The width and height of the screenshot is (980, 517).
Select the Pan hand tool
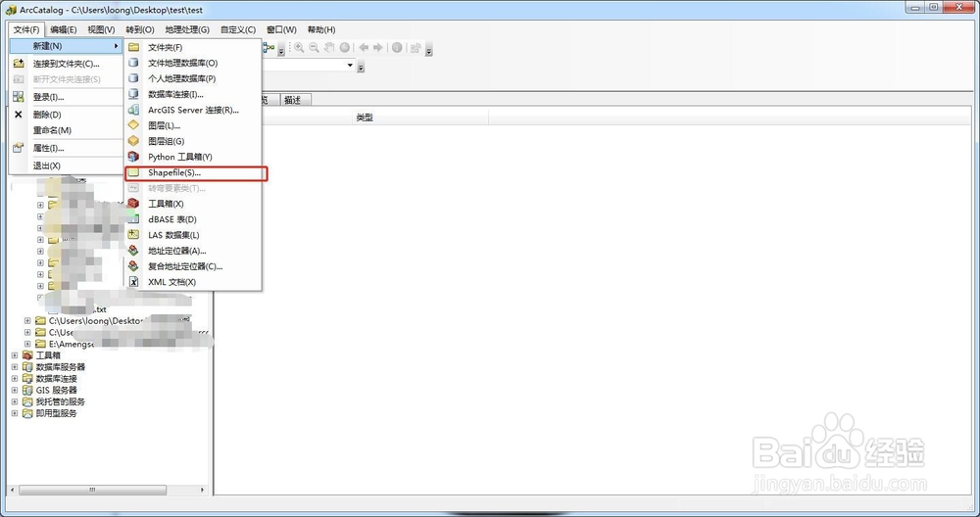coord(329,47)
